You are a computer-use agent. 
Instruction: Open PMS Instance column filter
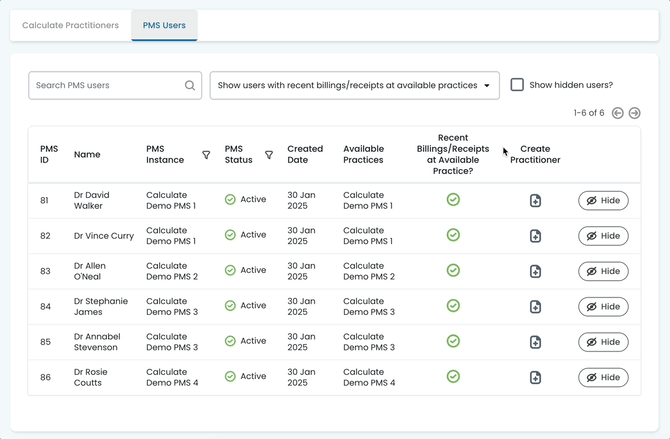(x=206, y=155)
